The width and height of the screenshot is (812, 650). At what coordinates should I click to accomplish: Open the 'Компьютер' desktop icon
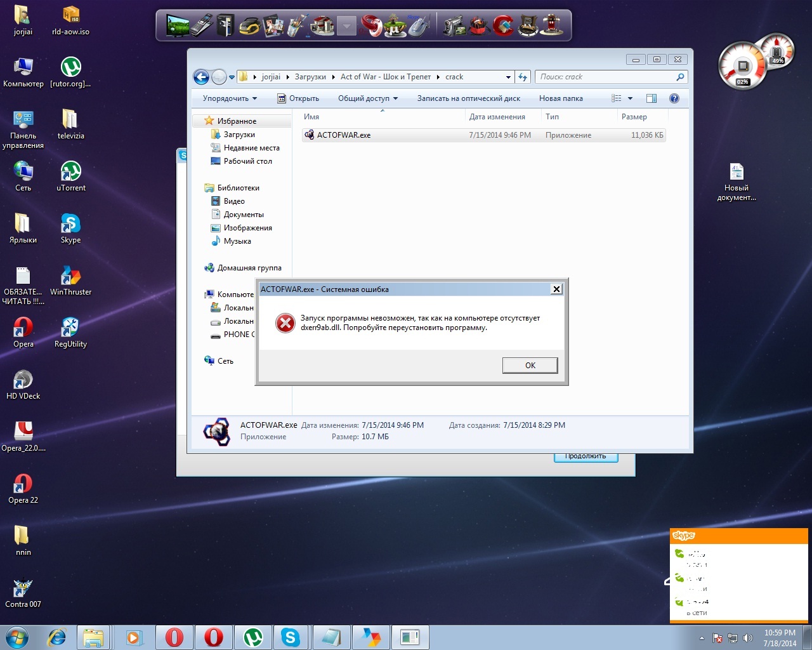pos(23,72)
